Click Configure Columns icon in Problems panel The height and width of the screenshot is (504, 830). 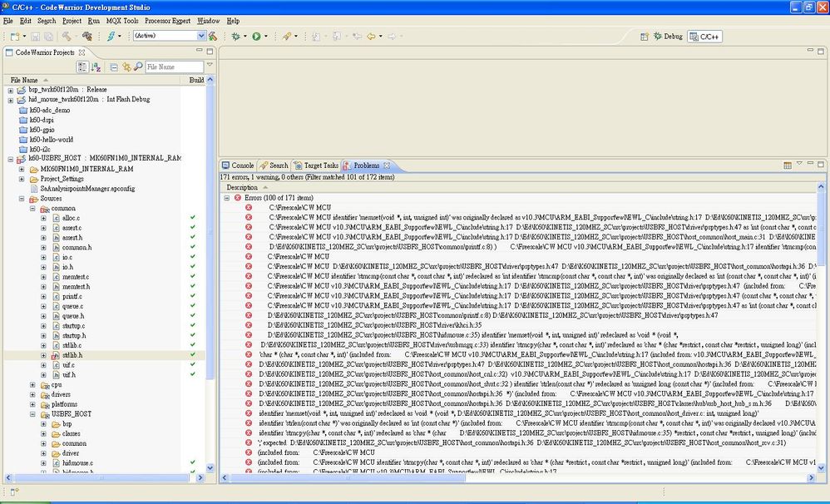point(787,166)
